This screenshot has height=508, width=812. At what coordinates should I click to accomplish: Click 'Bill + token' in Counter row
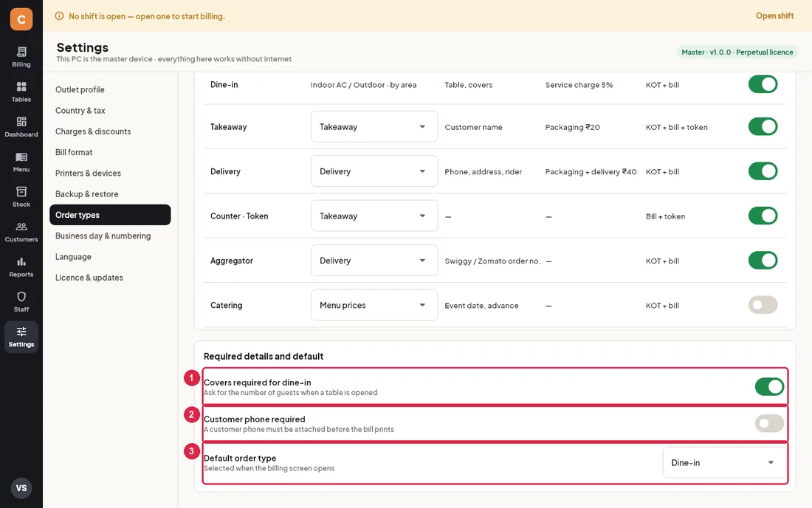665,216
